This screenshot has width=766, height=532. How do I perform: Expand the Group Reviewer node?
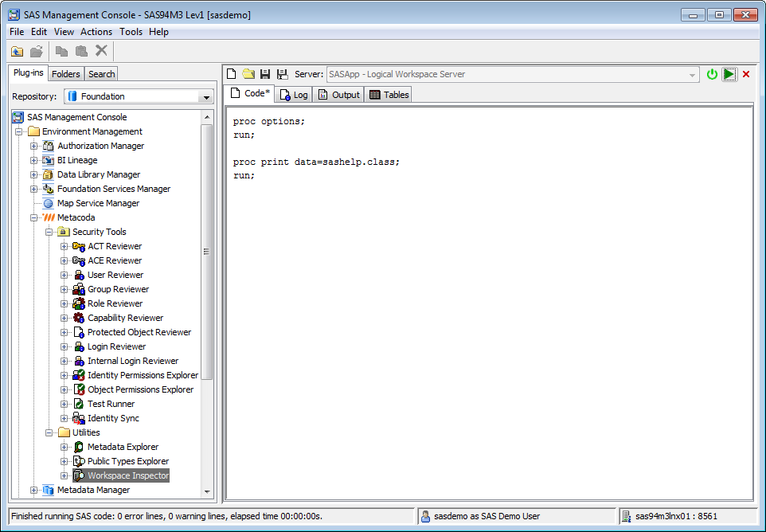coord(64,289)
